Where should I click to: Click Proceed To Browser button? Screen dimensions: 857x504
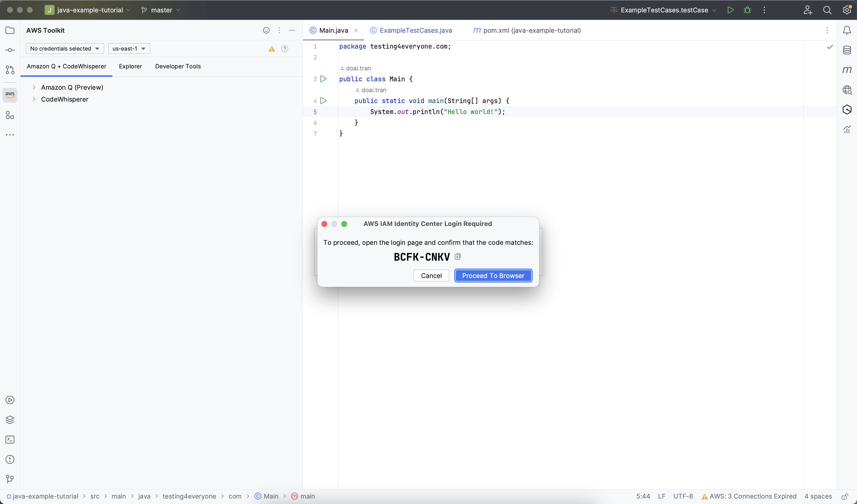coord(493,276)
